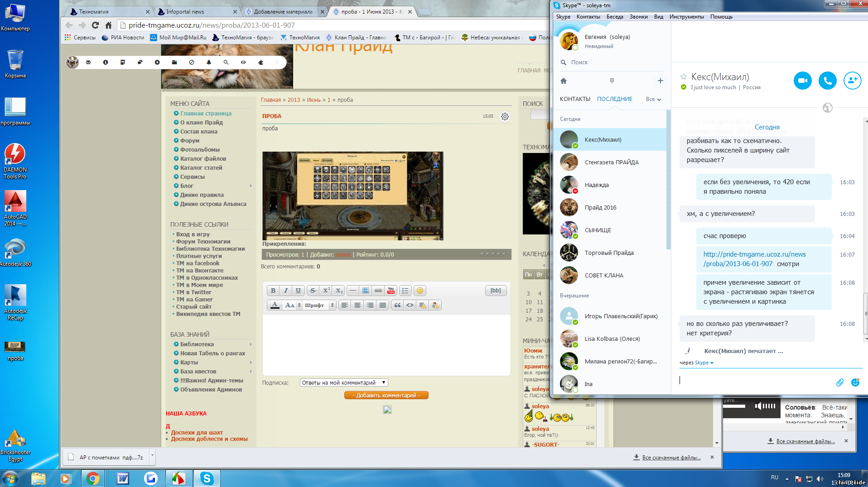Toggle strikethrough in the comment editor

(x=313, y=291)
